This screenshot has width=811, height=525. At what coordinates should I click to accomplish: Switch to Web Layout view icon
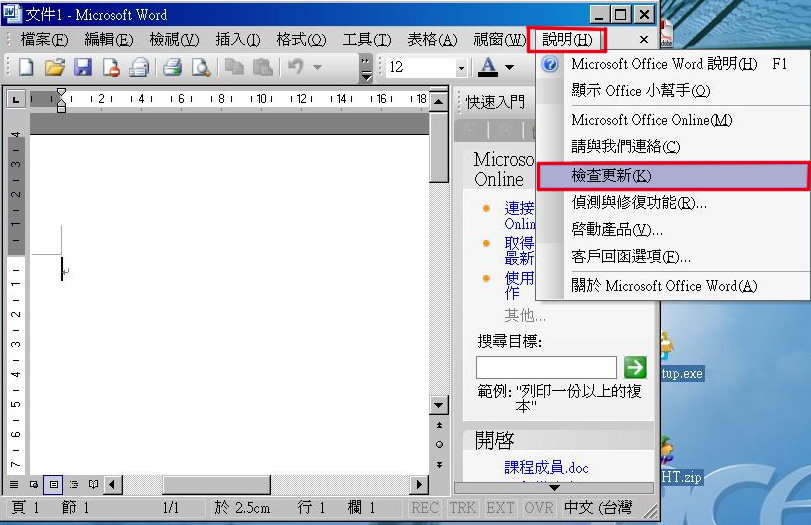[x=34, y=485]
